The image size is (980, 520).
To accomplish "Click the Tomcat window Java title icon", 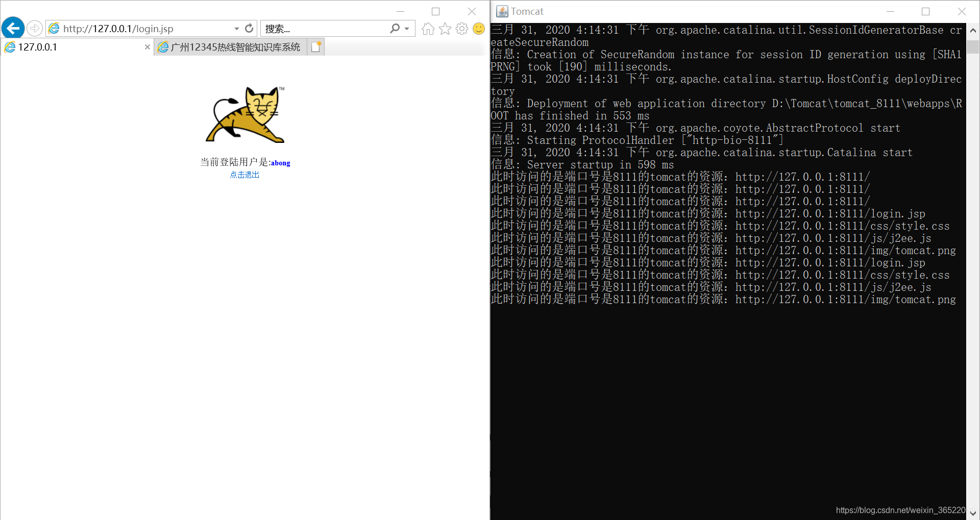I will (502, 11).
